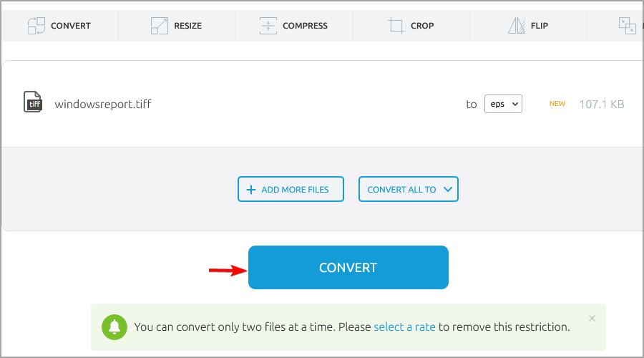
Task: Click the Flip tool icon
Action: pos(517,26)
